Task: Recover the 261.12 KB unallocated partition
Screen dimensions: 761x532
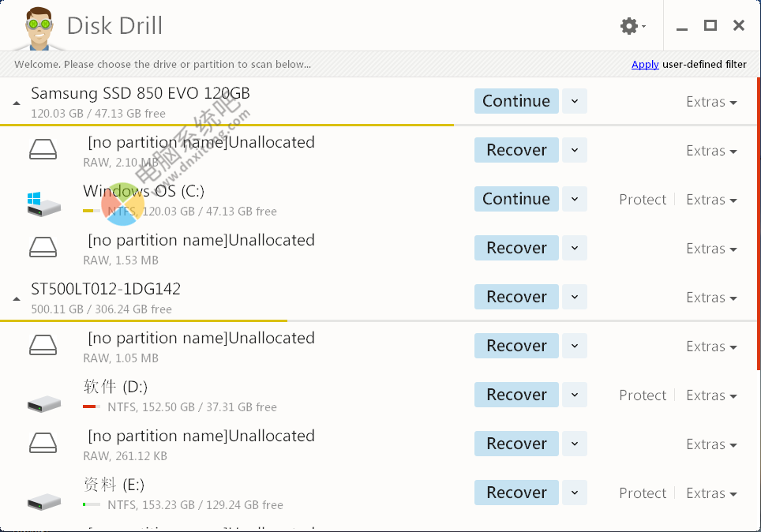Action: (516, 444)
